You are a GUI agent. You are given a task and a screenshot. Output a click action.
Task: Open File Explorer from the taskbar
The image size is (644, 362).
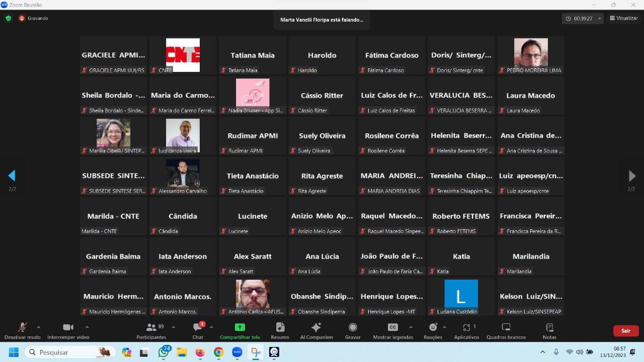point(182,352)
